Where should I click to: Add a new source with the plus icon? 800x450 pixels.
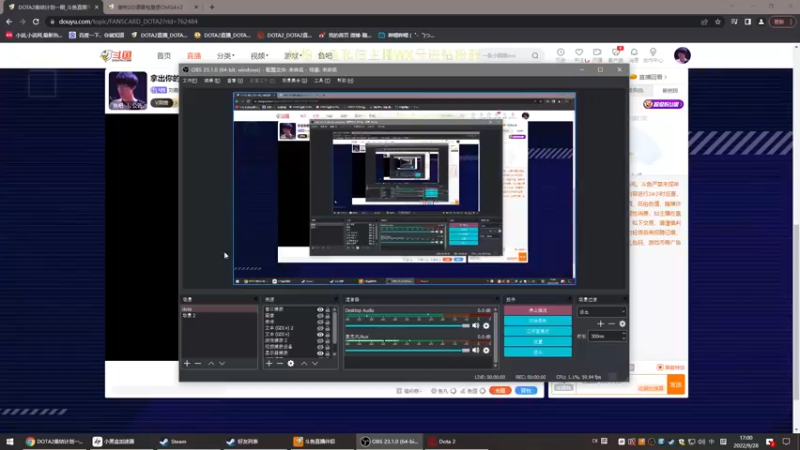269,363
